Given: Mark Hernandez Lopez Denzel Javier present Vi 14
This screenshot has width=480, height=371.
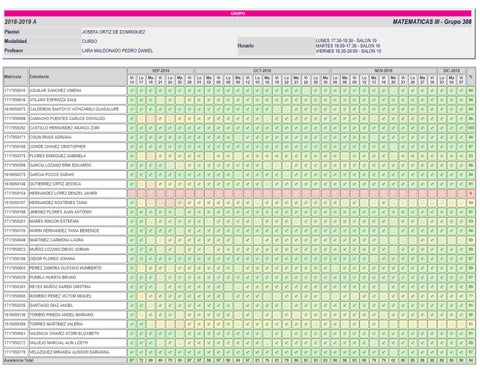Looking at the screenshot, I should click(132, 193).
